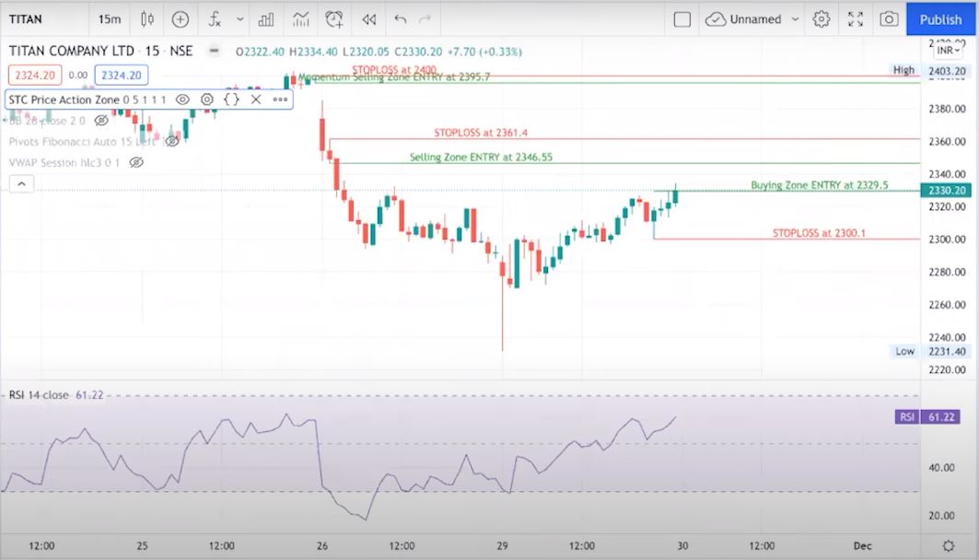Viewport: 979px width, 560px height.
Task: Open STC Price Action Zone settings gear
Action: tap(207, 99)
